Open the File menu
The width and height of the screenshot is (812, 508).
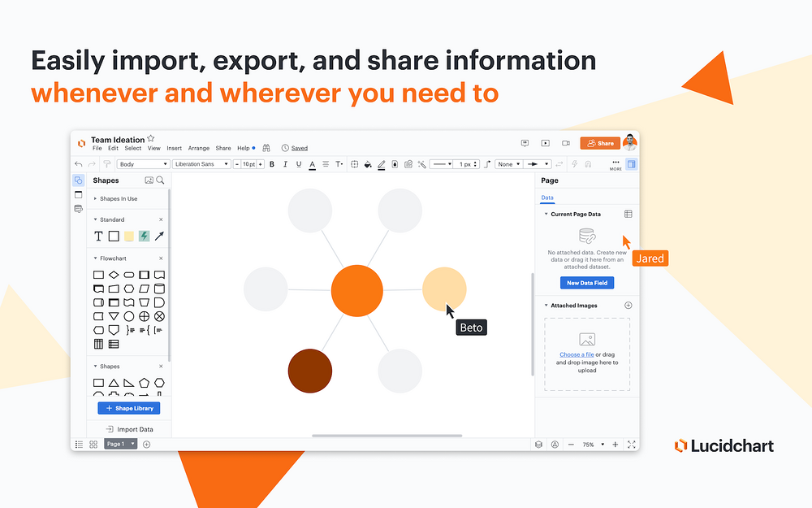97,148
